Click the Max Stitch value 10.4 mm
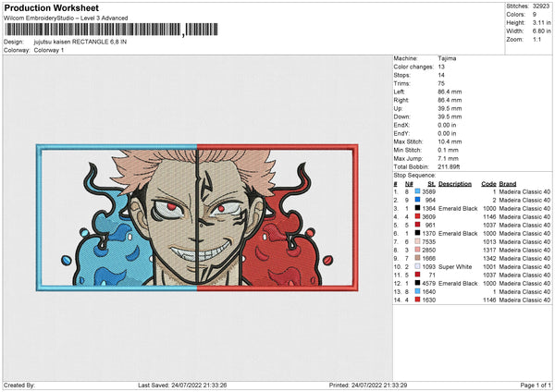555x392 pixels. pyautogui.click(x=450, y=141)
